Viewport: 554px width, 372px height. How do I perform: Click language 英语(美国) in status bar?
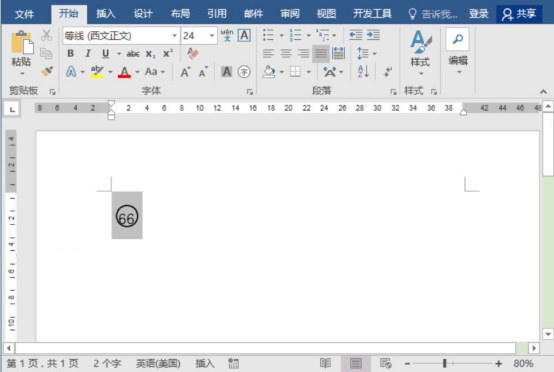click(158, 363)
